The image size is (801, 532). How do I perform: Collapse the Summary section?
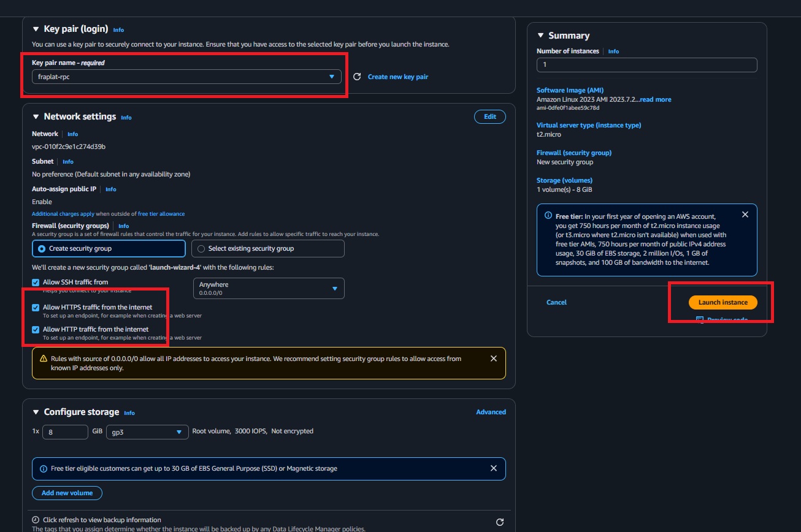click(541, 35)
